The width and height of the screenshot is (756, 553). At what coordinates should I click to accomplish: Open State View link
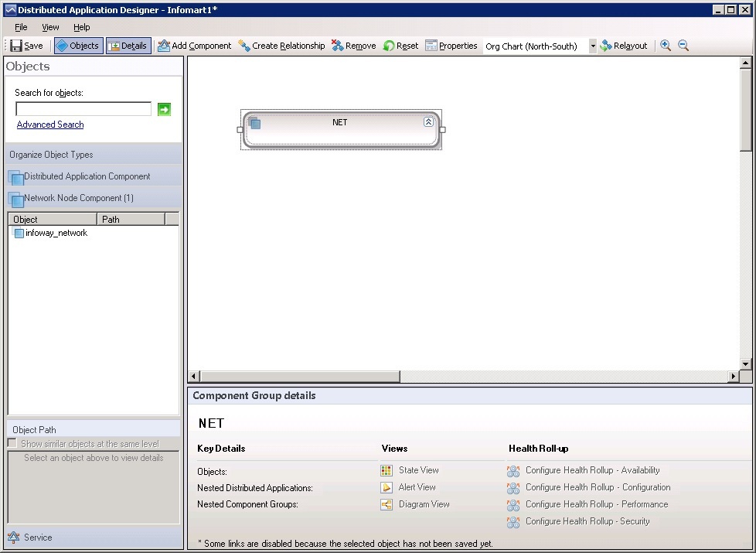(418, 470)
